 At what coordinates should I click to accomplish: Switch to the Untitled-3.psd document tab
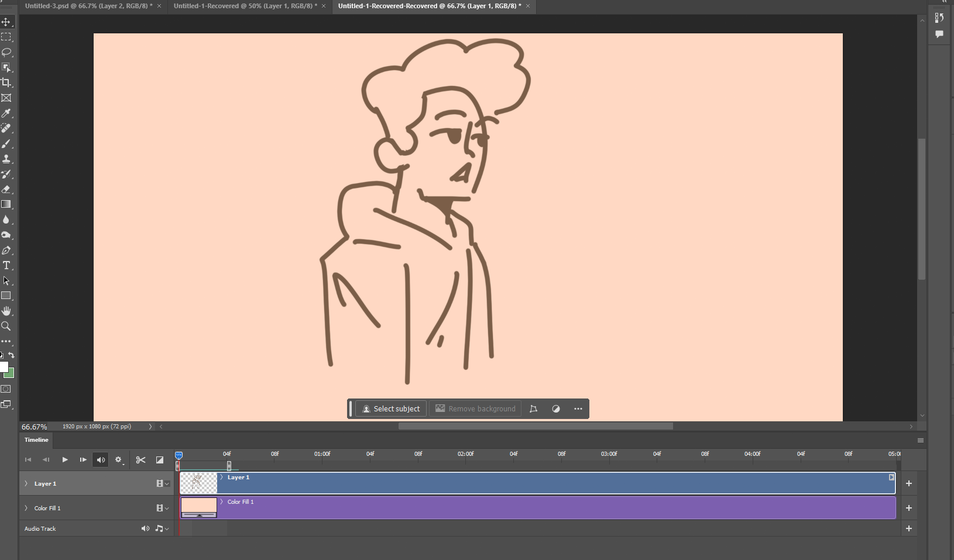point(88,6)
